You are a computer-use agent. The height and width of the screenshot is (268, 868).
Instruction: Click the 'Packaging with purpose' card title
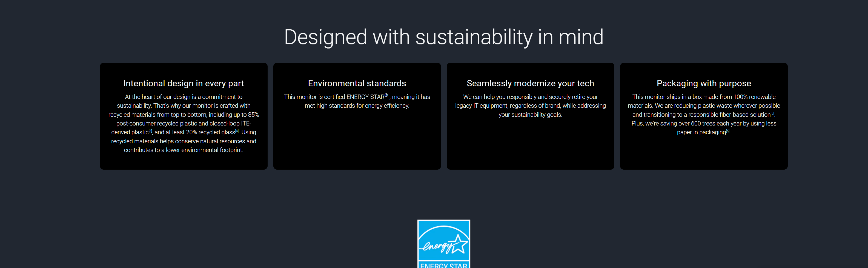pos(704,83)
